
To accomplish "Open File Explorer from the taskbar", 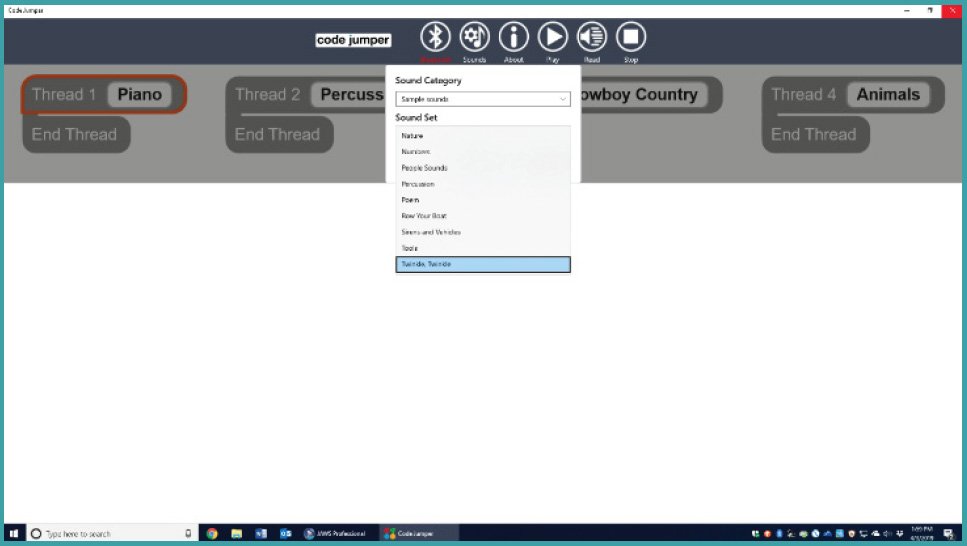I will (x=237, y=534).
